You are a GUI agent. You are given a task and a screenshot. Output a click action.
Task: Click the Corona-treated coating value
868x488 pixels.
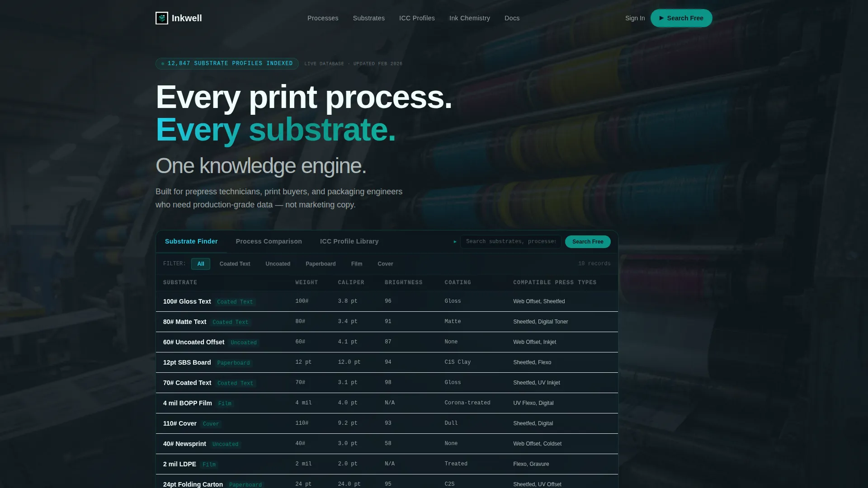(x=467, y=403)
